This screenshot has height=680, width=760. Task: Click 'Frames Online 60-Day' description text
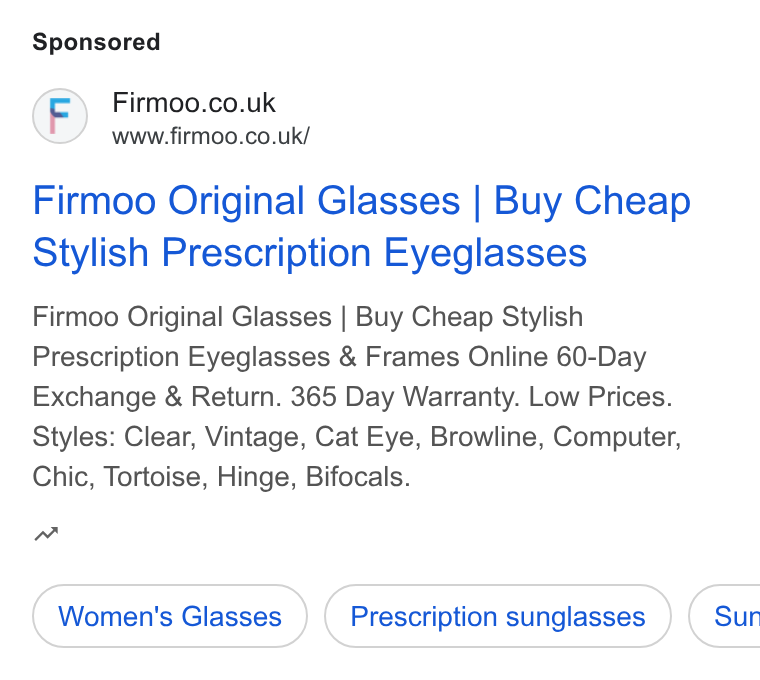click(x=506, y=357)
